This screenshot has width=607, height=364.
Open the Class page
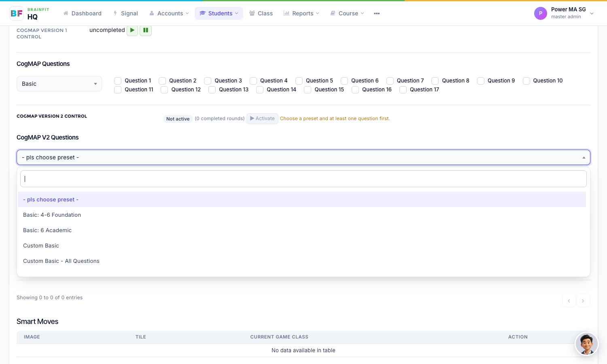click(261, 13)
